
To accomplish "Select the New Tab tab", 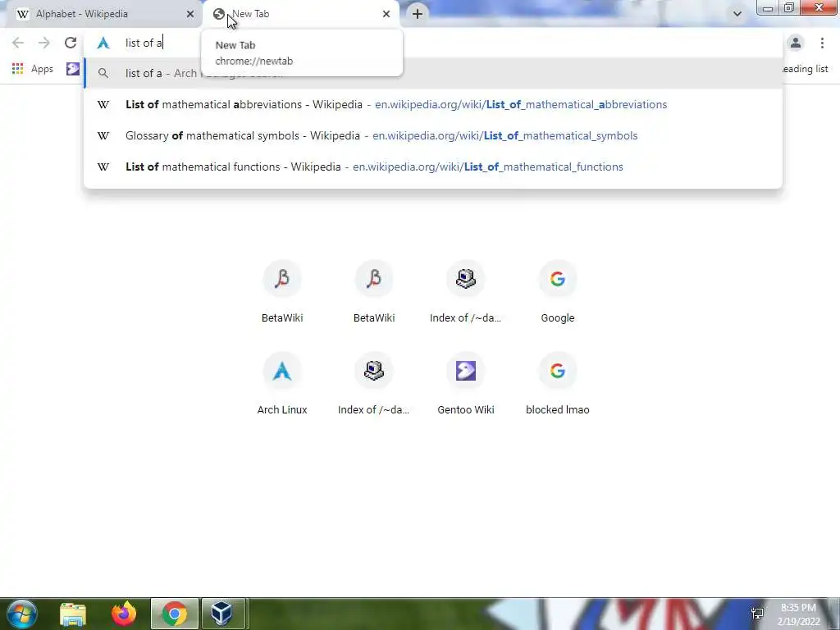I will pyautogui.click(x=301, y=14).
